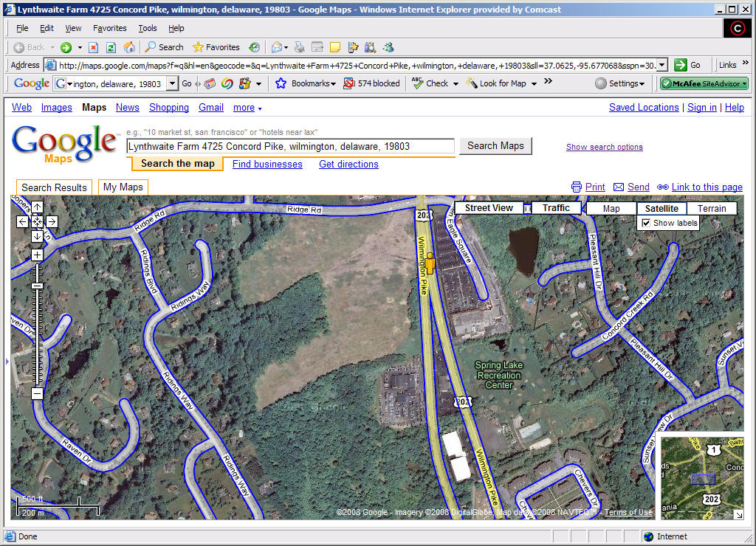The height and width of the screenshot is (546, 756).
Task: Go to the Home page icon
Action: coord(129,47)
